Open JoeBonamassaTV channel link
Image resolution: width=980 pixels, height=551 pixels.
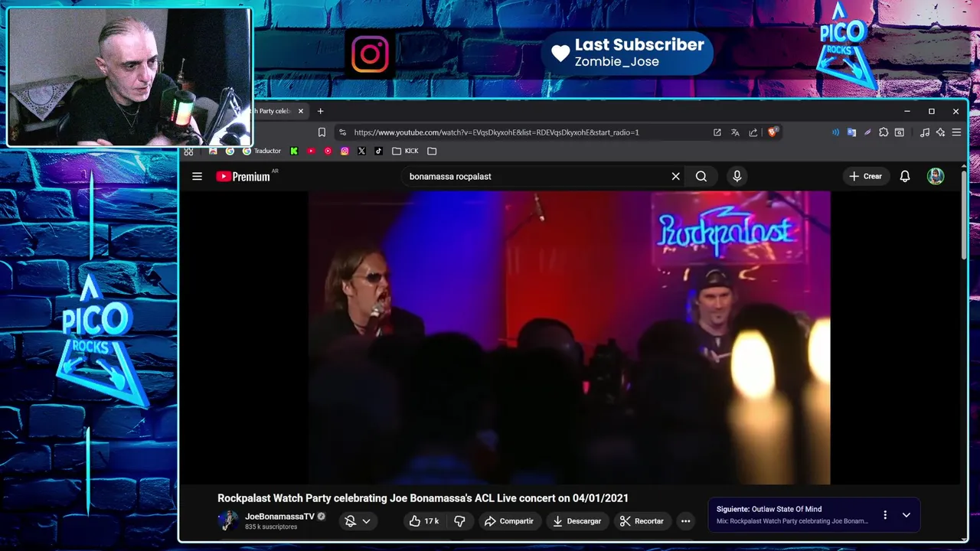click(279, 517)
